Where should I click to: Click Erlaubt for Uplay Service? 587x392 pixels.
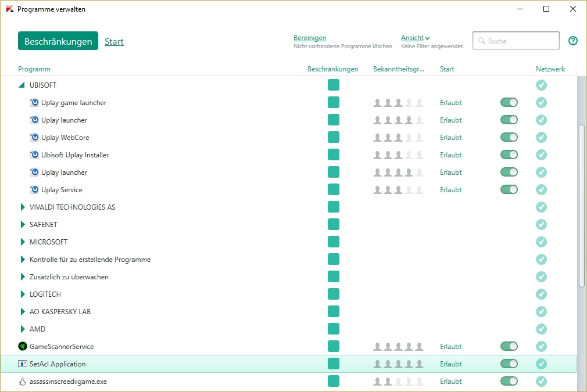(451, 190)
